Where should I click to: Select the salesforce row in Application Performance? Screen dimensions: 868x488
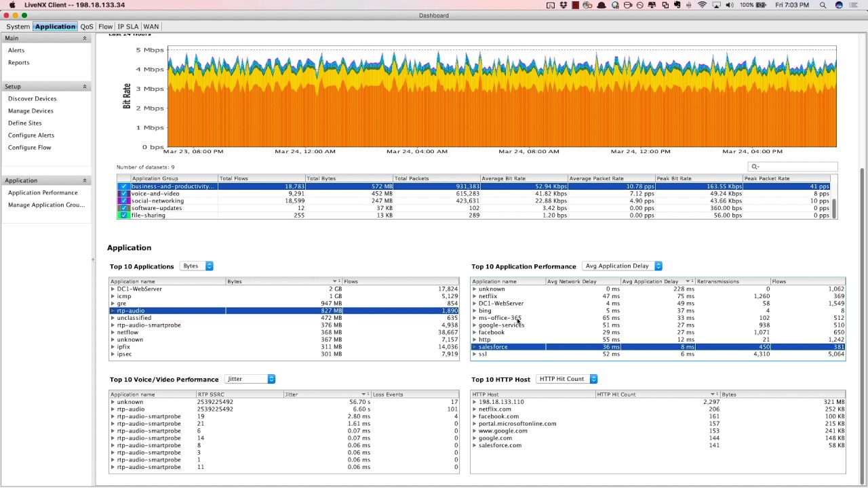tap(658, 347)
